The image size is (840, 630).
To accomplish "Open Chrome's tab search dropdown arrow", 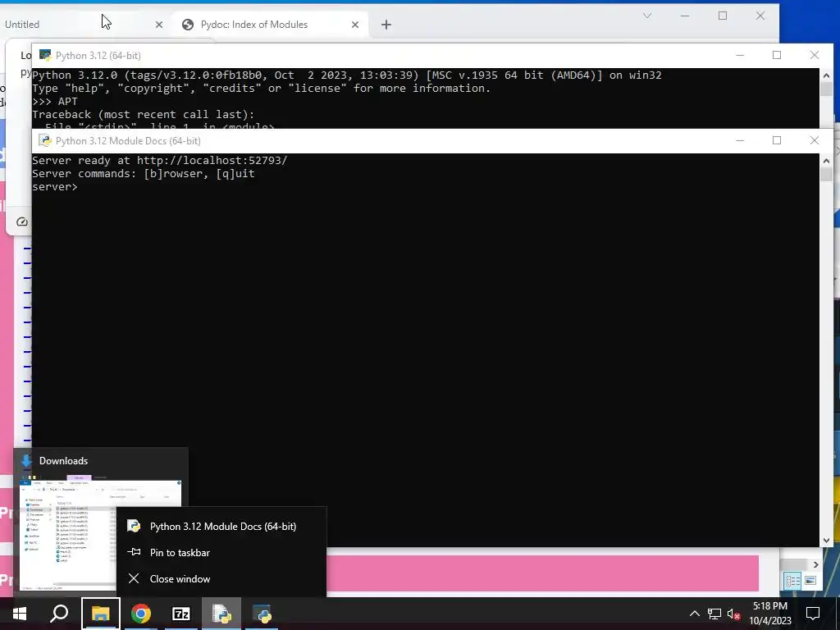I will tap(647, 16).
